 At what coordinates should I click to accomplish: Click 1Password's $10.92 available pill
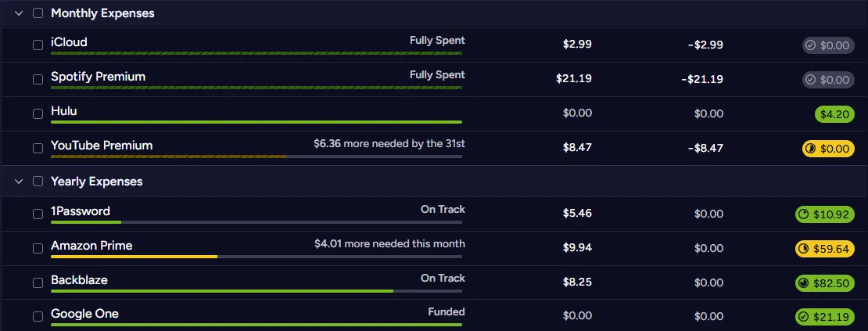(x=824, y=214)
